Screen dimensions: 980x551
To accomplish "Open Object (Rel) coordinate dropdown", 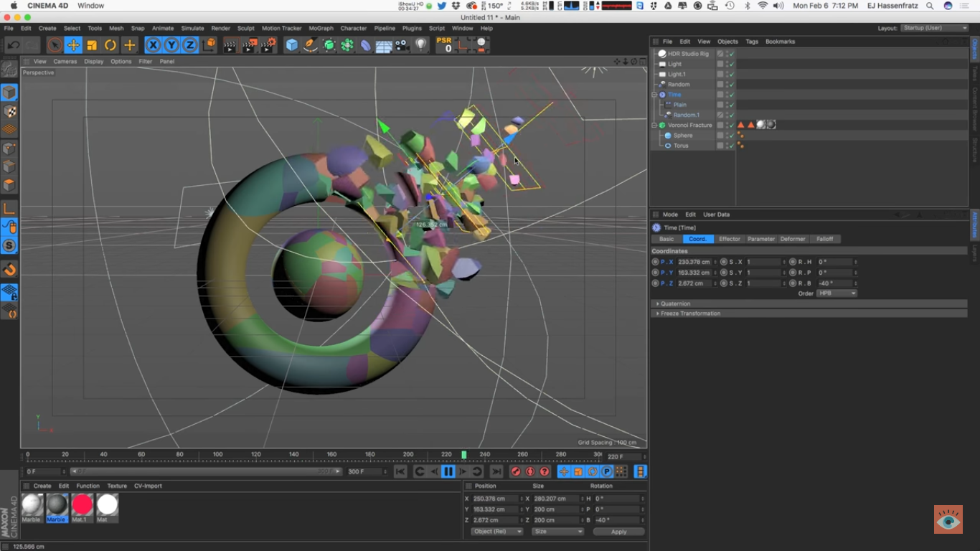I will tap(496, 532).
